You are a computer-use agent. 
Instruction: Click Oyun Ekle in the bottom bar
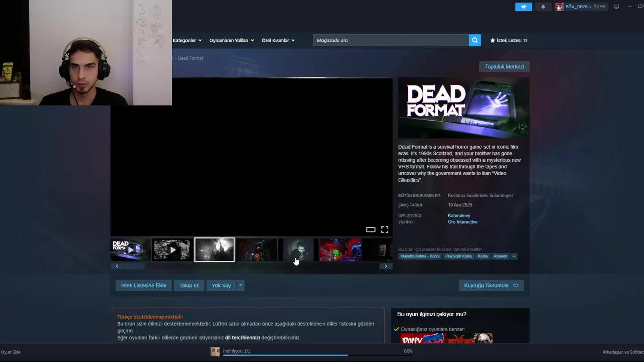pos(11,352)
